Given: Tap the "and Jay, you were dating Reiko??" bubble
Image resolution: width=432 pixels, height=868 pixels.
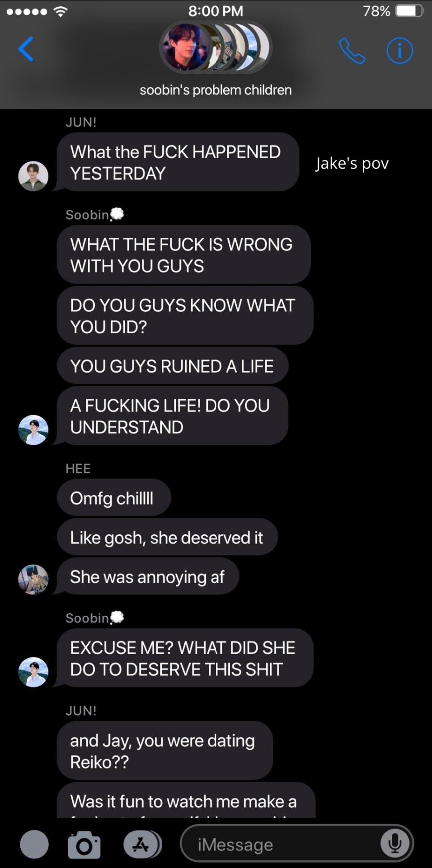Looking at the screenshot, I should pyautogui.click(x=165, y=751).
